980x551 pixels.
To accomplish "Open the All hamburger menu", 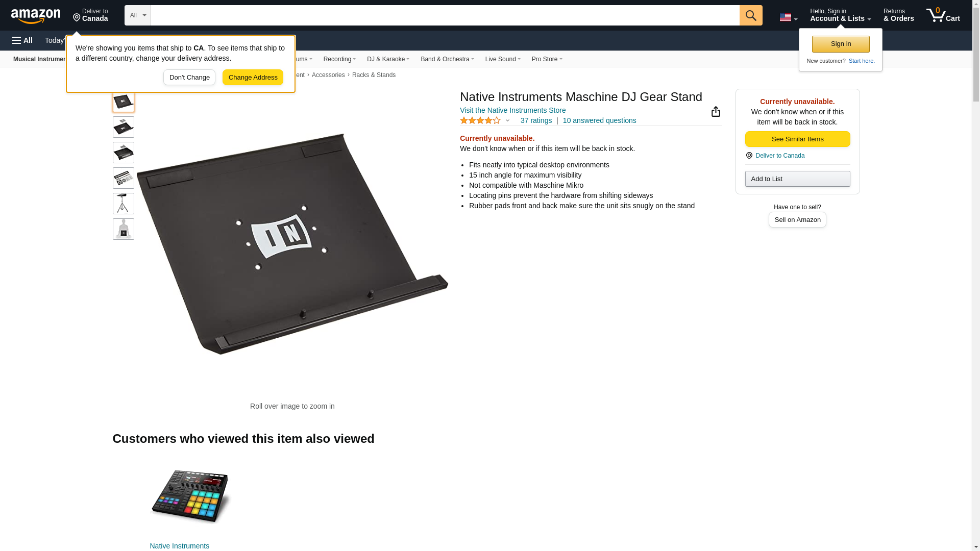I will pos(22,40).
